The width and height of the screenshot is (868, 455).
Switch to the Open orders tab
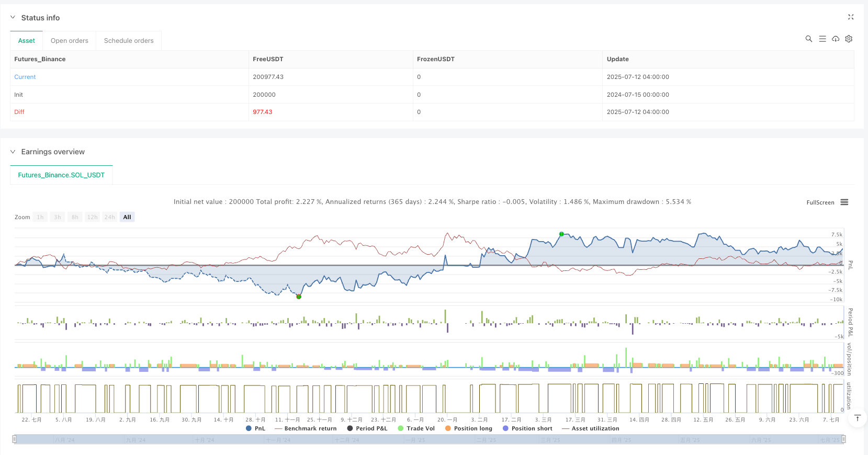[x=70, y=41]
